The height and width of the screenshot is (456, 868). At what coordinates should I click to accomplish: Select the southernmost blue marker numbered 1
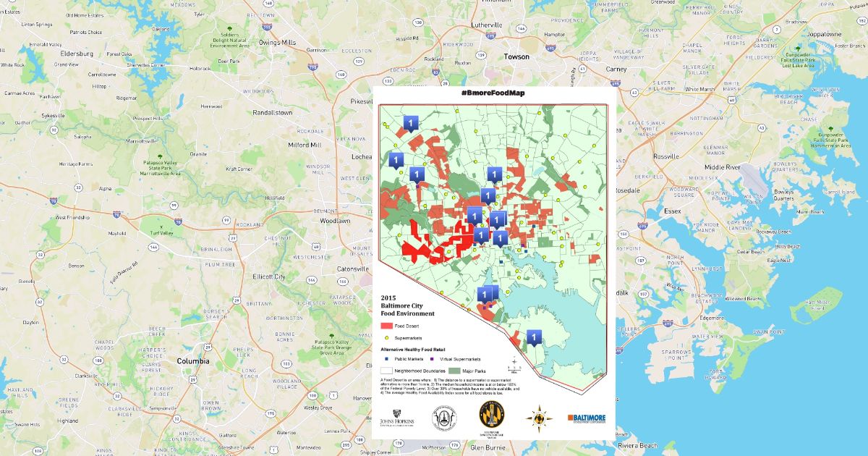coord(535,338)
